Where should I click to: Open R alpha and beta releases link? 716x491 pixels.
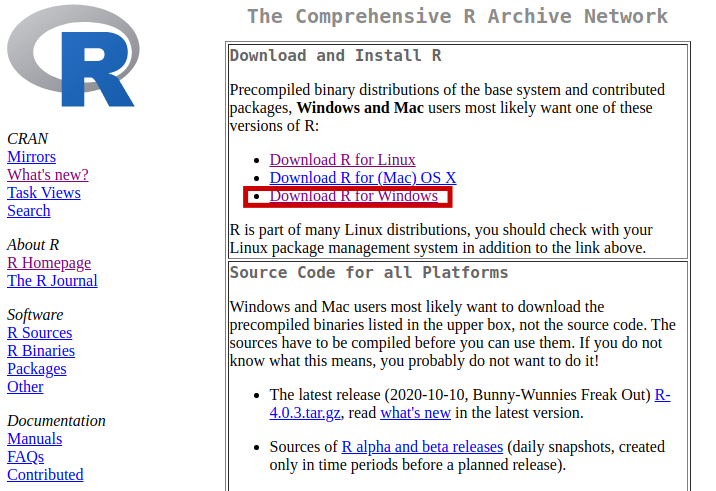(421, 447)
